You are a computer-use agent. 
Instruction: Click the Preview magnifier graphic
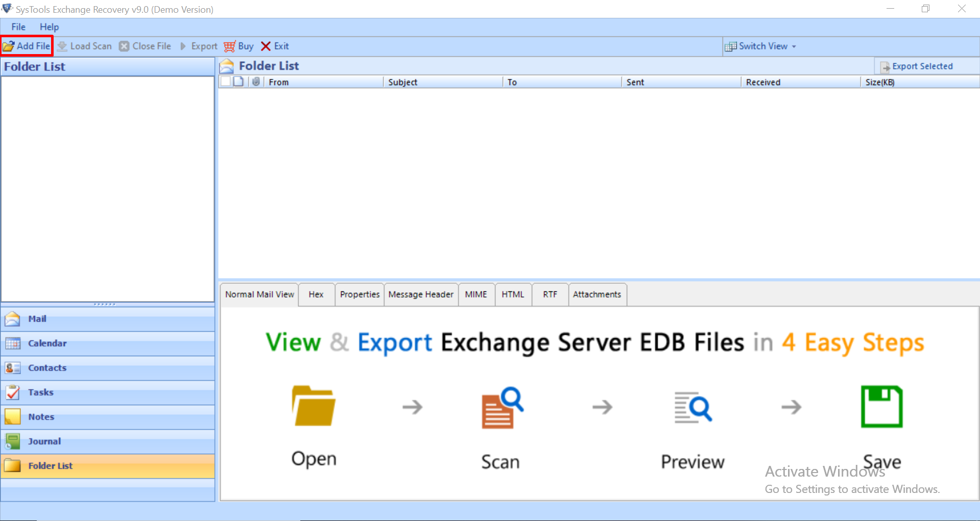coord(693,408)
